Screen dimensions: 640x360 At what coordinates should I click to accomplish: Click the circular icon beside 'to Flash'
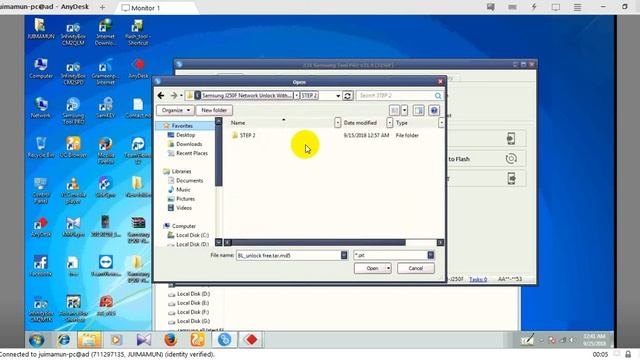point(511,159)
